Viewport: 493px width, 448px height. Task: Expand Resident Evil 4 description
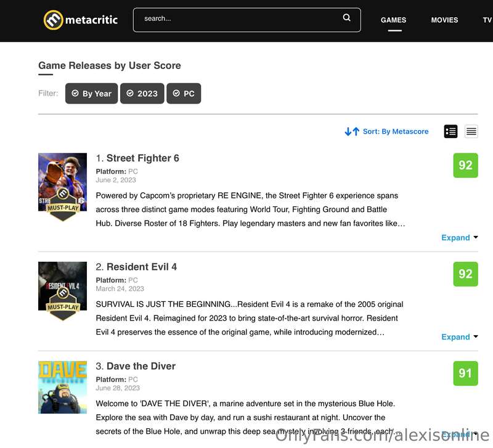[x=459, y=336]
